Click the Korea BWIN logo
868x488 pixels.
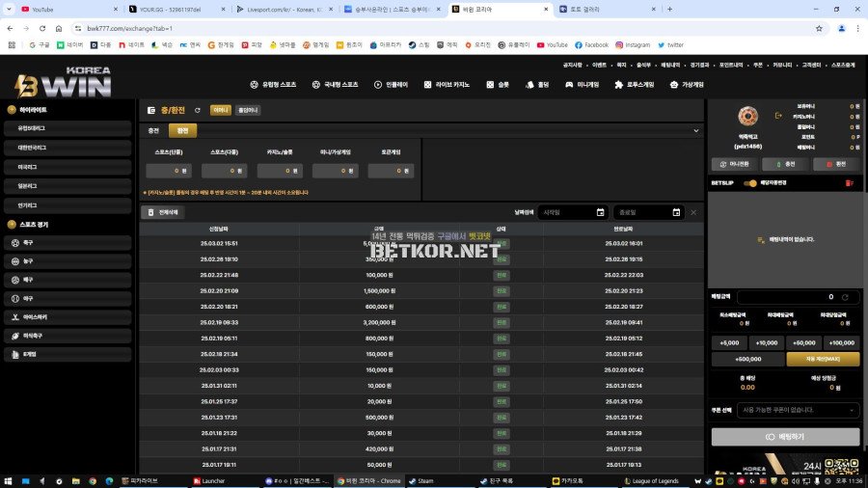63,84
